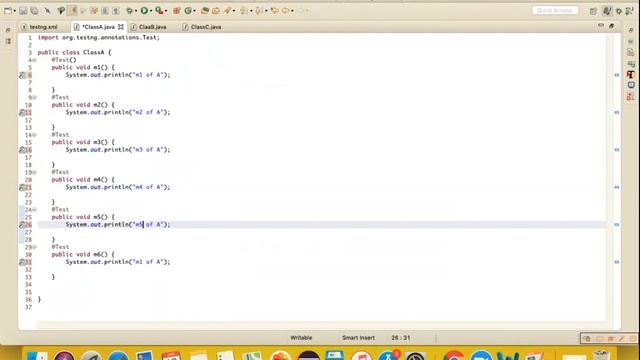Toggle Mark Occurrences highlighted toolbar icon

[x=72, y=11]
